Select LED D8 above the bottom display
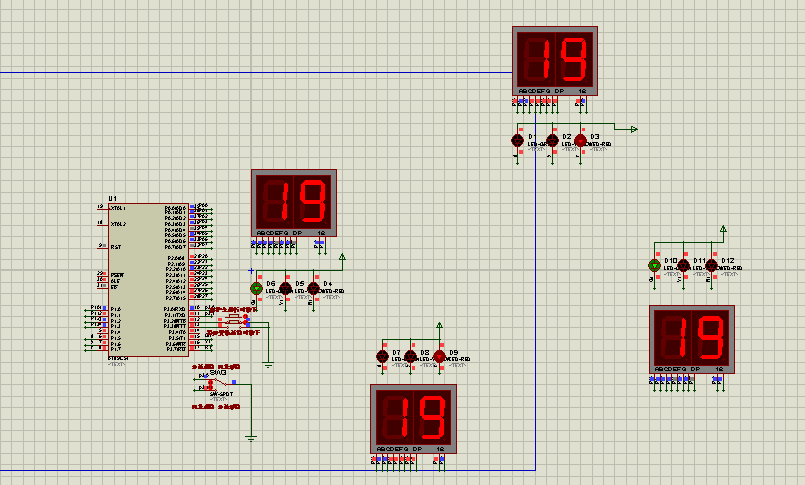Screen dimensions: 805x485 (x=410, y=356)
